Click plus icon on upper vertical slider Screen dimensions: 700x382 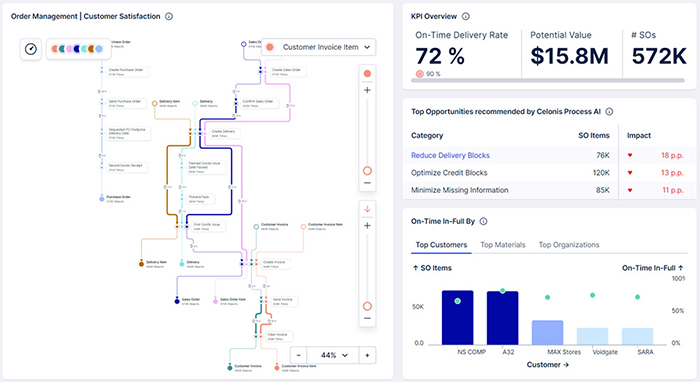tap(367, 90)
